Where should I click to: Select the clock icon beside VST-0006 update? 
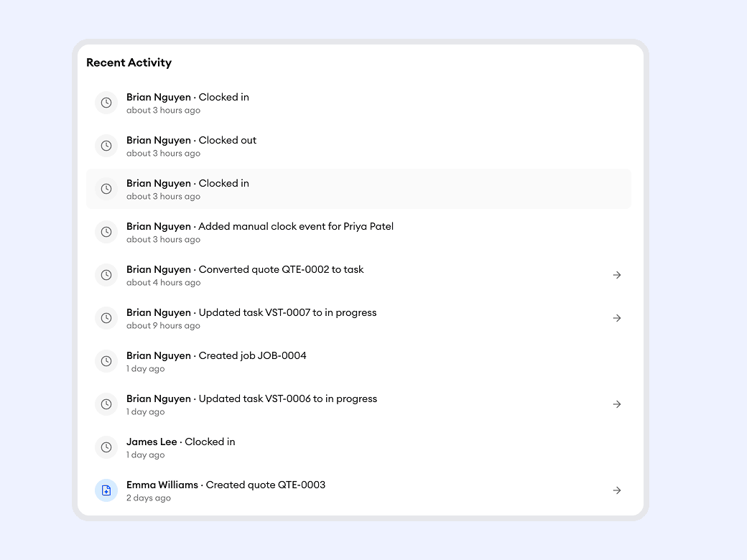pyautogui.click(x=106, y=404)
